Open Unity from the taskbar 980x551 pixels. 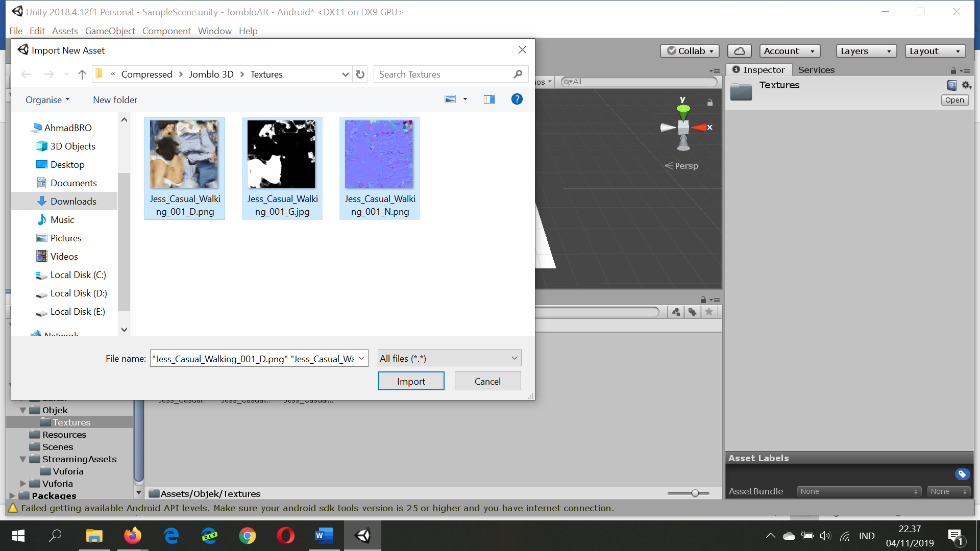(x=363, y=536)
